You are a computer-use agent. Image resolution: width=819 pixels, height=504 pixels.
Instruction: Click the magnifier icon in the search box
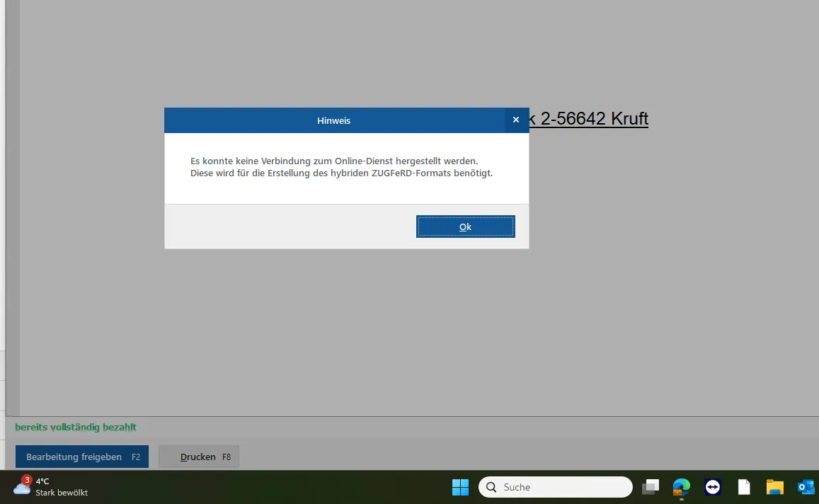tap(491, 487)
